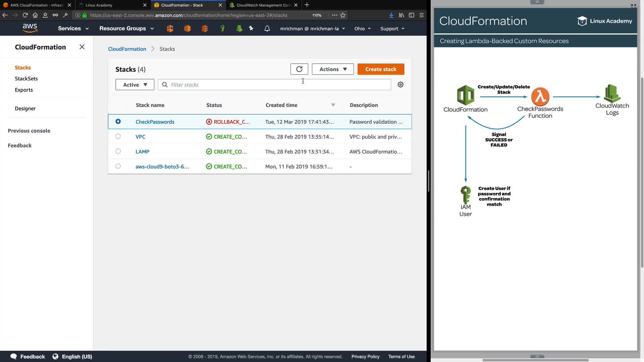644x362 pixels.
Task: Select the LAMP stack radio button
Action: (118, 151)
